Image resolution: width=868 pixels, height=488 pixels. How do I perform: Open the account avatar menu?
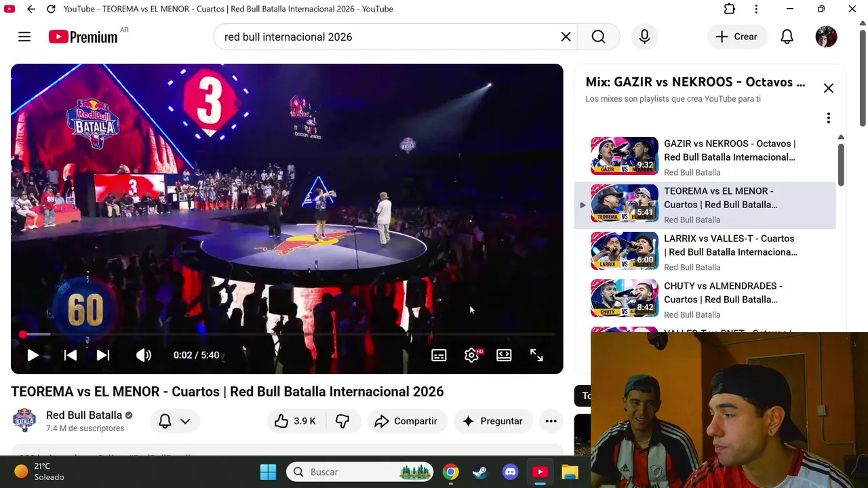(x=826, y=37)
